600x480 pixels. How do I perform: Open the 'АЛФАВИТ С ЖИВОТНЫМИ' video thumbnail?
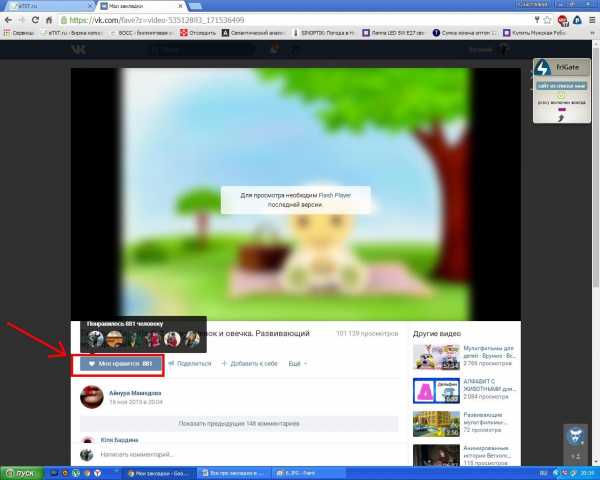(436, 390)
